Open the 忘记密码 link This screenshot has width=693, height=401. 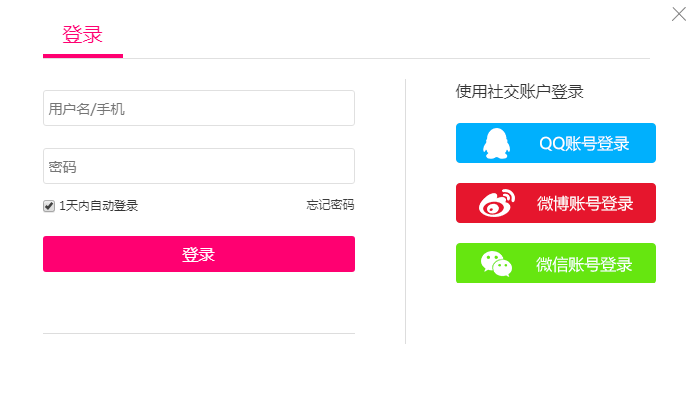pyautogui.click(x=330, y=206)
